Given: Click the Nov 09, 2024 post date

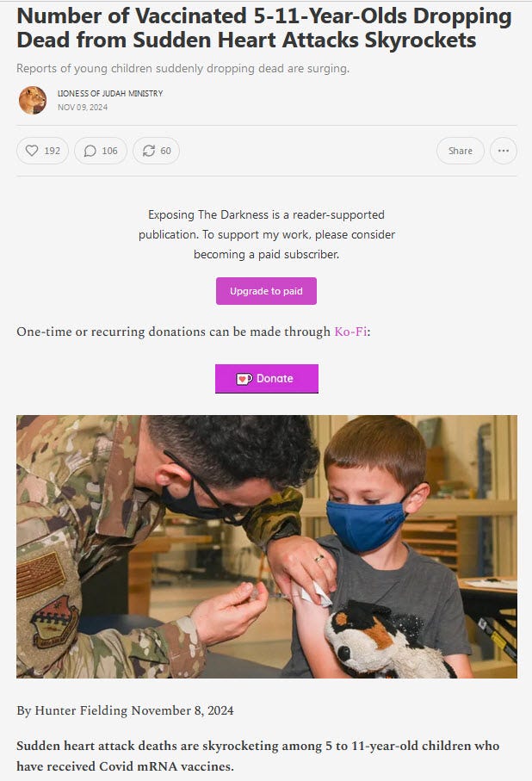Looking at the screenshot, I should [82, 107].
